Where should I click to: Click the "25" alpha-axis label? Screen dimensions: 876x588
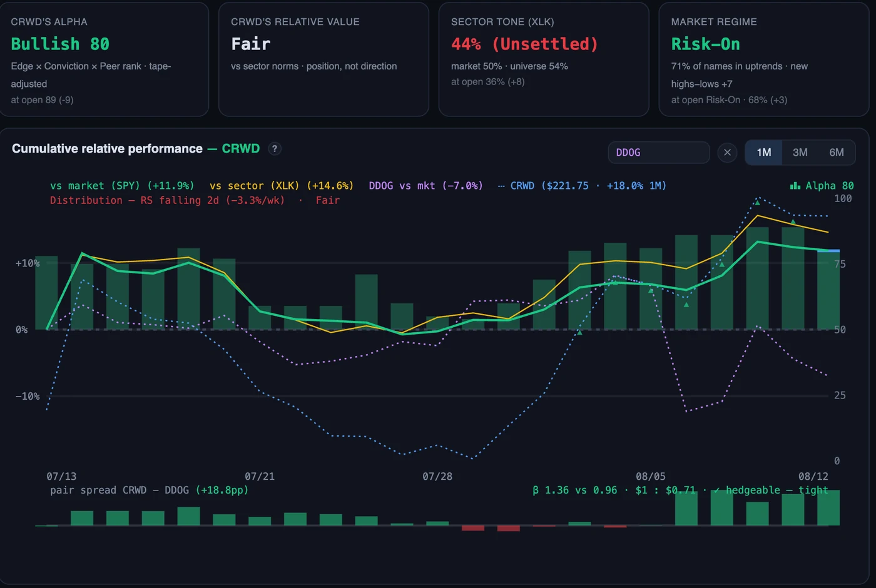(840, 395)
